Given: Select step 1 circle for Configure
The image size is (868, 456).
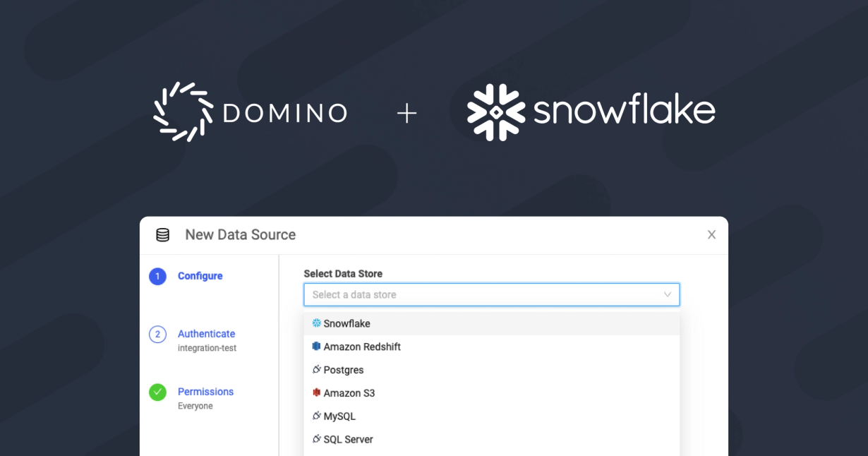Looking at the screenshot, I should [x=157, y=276].
